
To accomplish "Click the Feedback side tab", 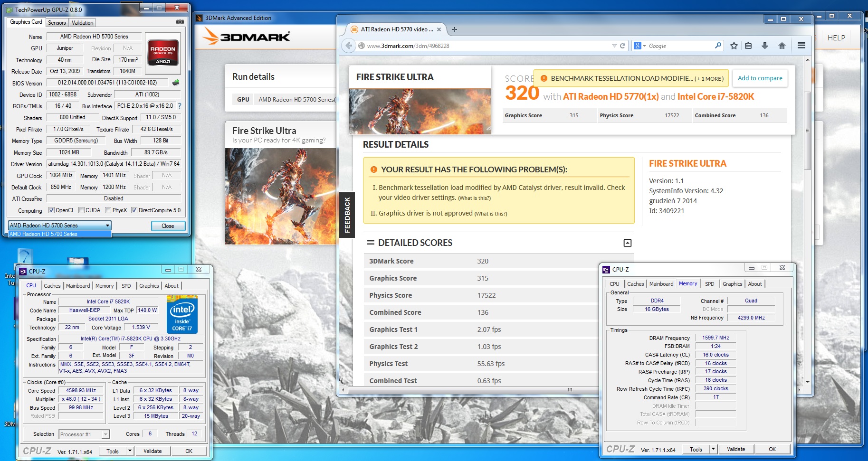I will coord(347,215).
